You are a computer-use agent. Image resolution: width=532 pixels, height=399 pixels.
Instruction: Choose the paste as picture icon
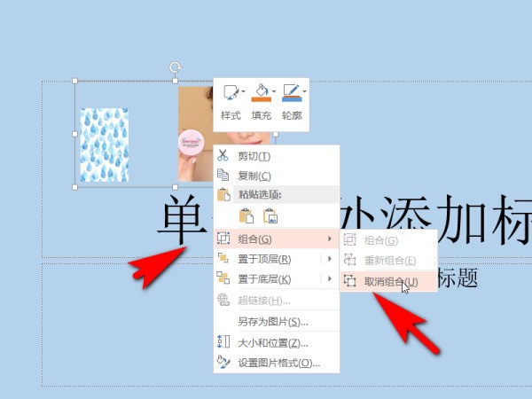(270, 215)
